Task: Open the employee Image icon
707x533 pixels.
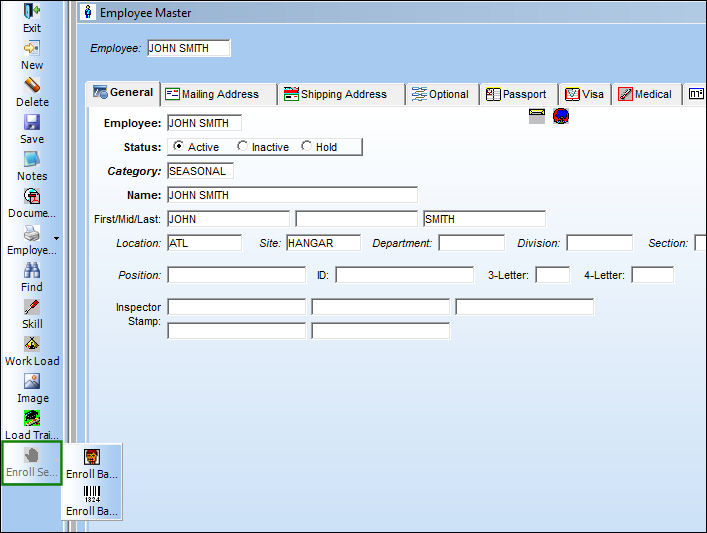Action: point(32,381)
